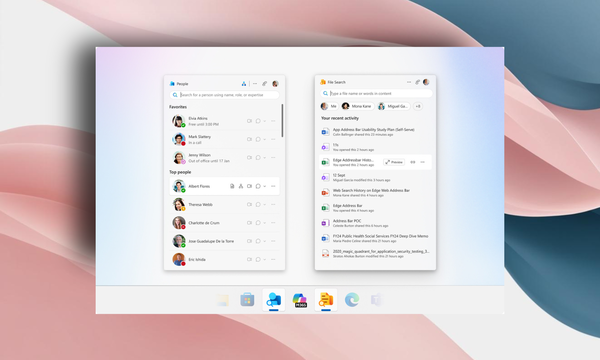Open more options for Jenny Wilson

pos(273,158)
